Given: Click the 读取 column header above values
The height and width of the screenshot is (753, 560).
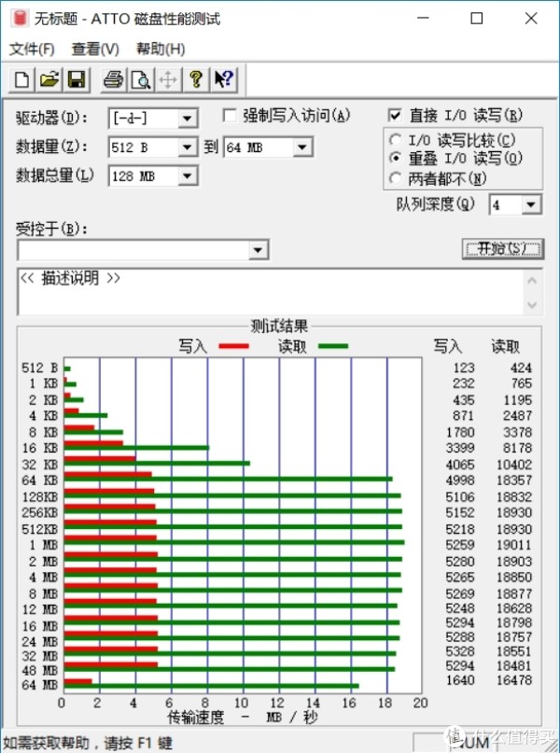Looking at the screenshot, I should click(505, 346).
